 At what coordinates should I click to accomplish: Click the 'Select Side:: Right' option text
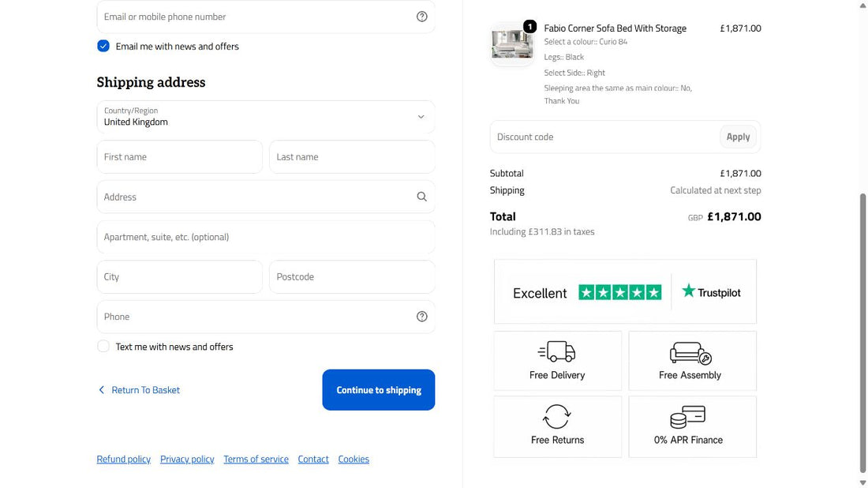574,73
